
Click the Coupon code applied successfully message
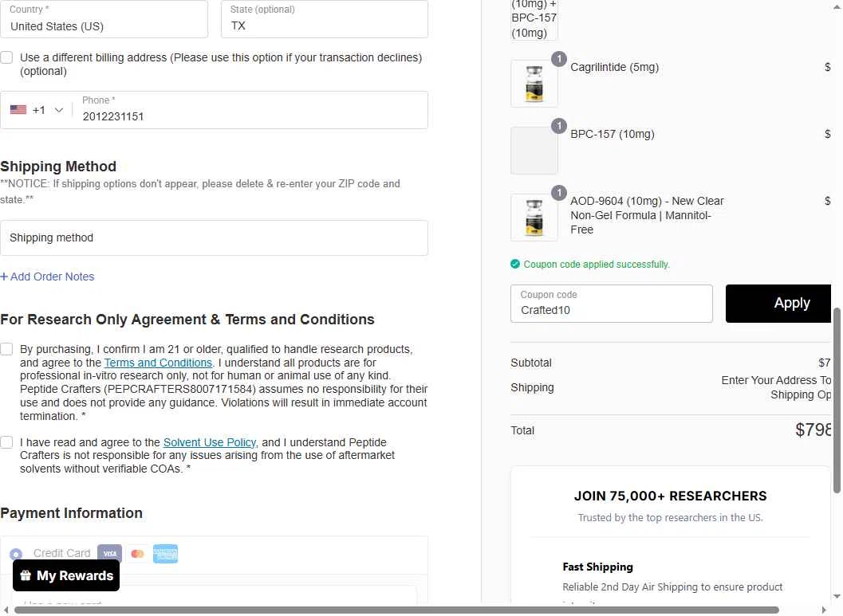tap(597, 265)
